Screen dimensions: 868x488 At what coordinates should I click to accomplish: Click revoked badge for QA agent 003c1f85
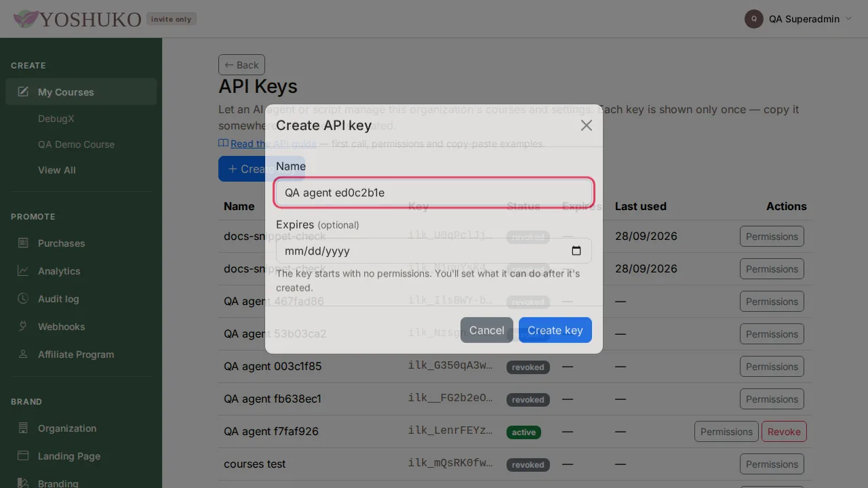pyautogui.click(x=528, y=367)
